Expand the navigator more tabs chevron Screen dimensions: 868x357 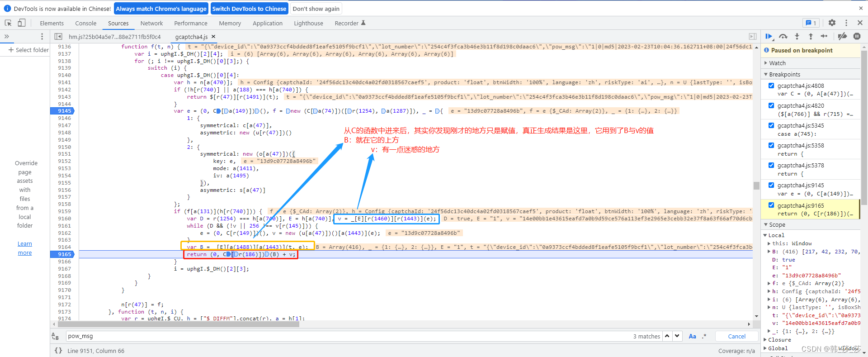[7, 36]
